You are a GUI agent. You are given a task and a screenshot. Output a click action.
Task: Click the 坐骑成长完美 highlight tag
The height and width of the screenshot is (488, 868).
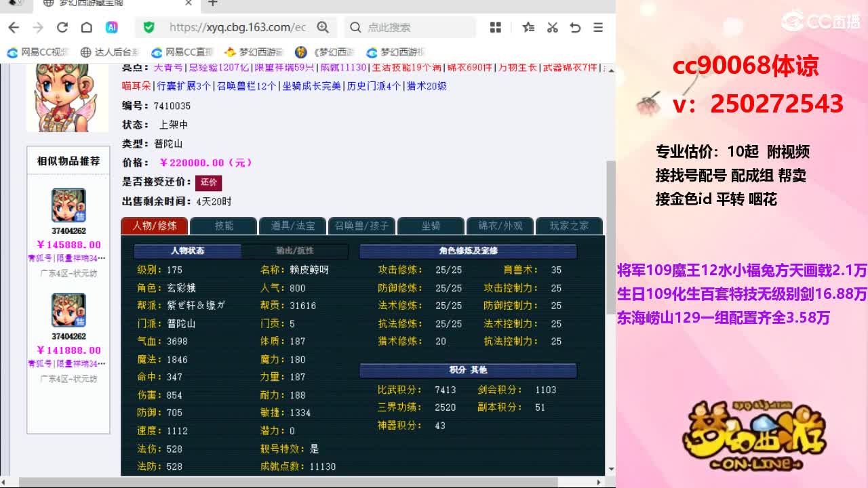click(x=312, y=86)
